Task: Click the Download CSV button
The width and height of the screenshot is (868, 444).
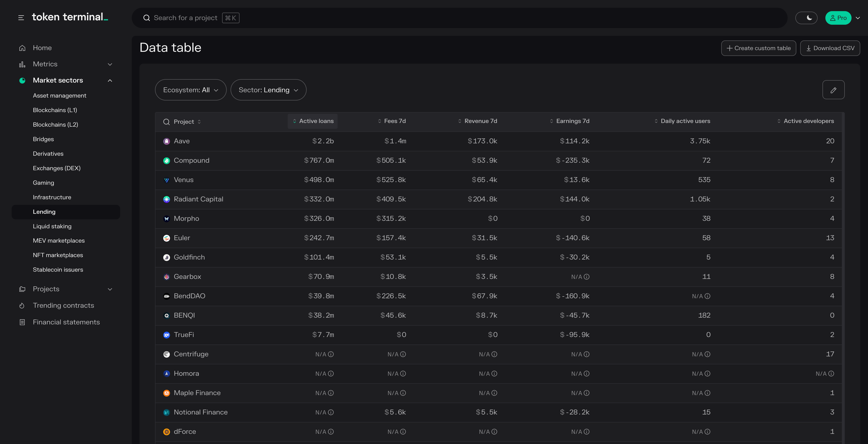Action: tap(830, 48)
